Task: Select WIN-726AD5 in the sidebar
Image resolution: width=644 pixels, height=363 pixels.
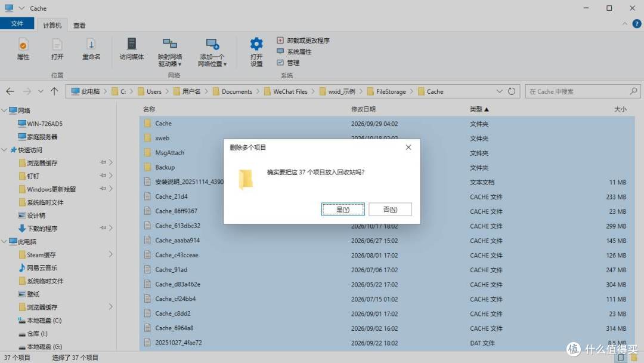Action: point(41,124)
